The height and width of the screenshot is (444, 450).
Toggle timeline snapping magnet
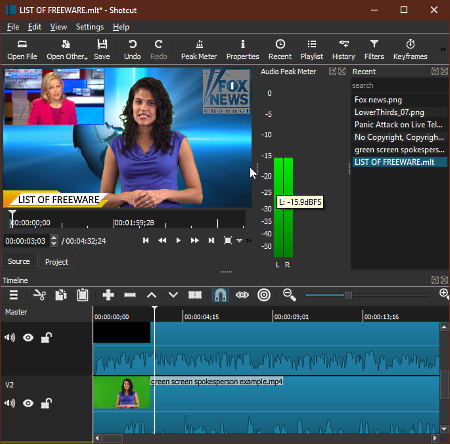pyautogui.click(x=221, y=295)
